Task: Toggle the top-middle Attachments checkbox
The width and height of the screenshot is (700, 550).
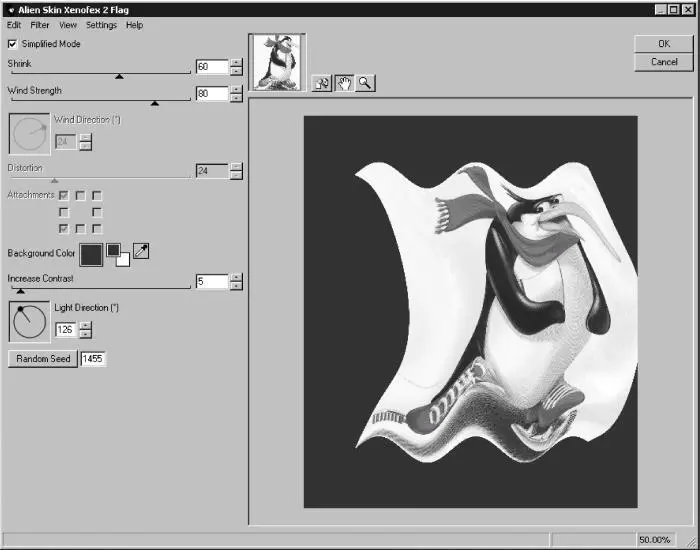Action: [x=80, y=196]
